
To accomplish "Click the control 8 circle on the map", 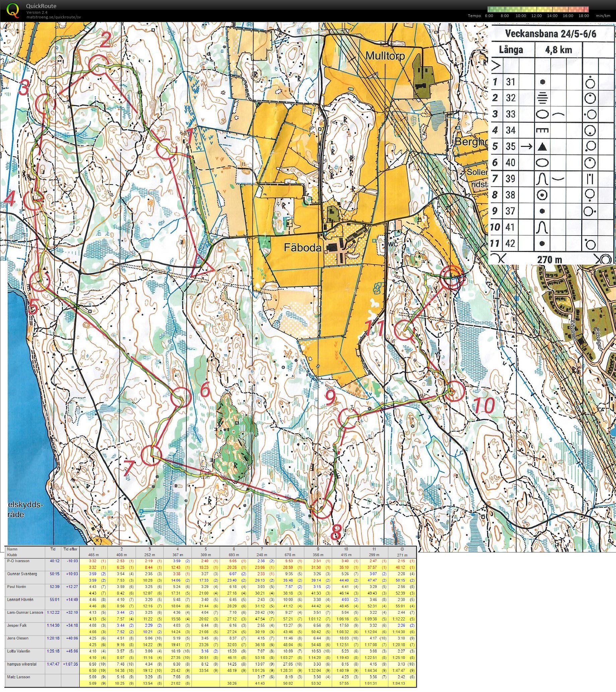I will pyautogui.click(x=321, y=509).
